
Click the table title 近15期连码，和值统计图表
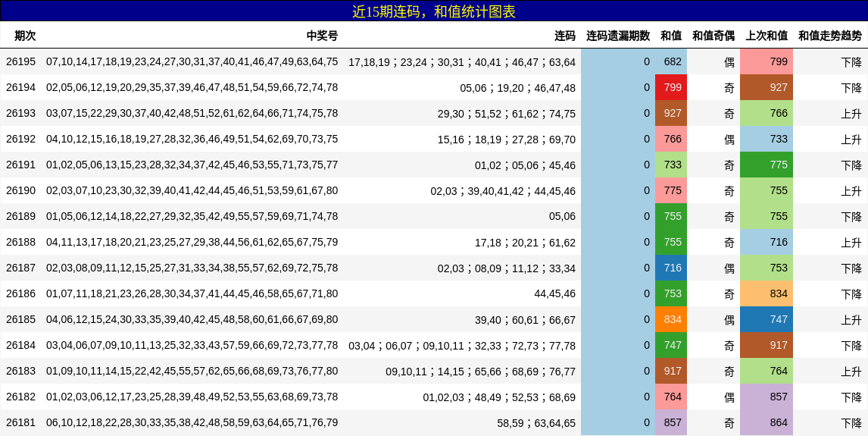tap(434, 11)
